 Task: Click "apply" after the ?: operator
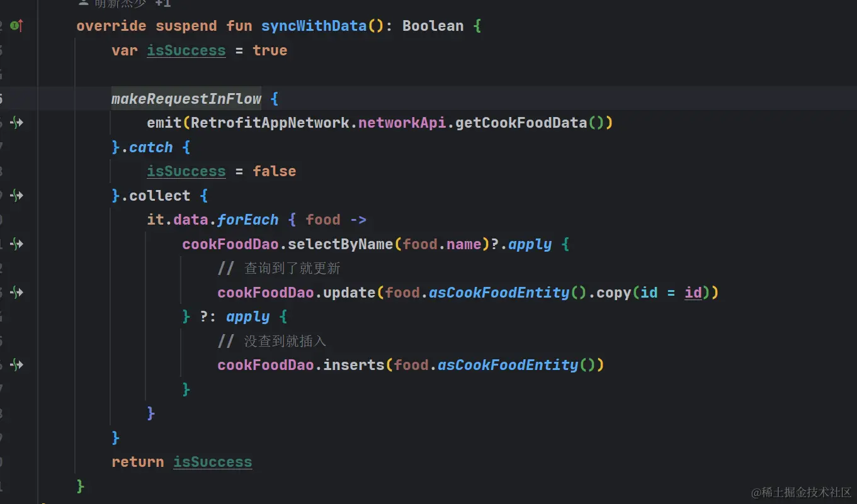[248, 316]
